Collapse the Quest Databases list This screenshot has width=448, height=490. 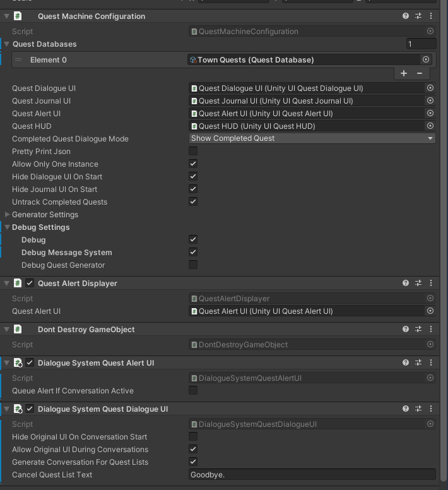click(x=6, y=44)
